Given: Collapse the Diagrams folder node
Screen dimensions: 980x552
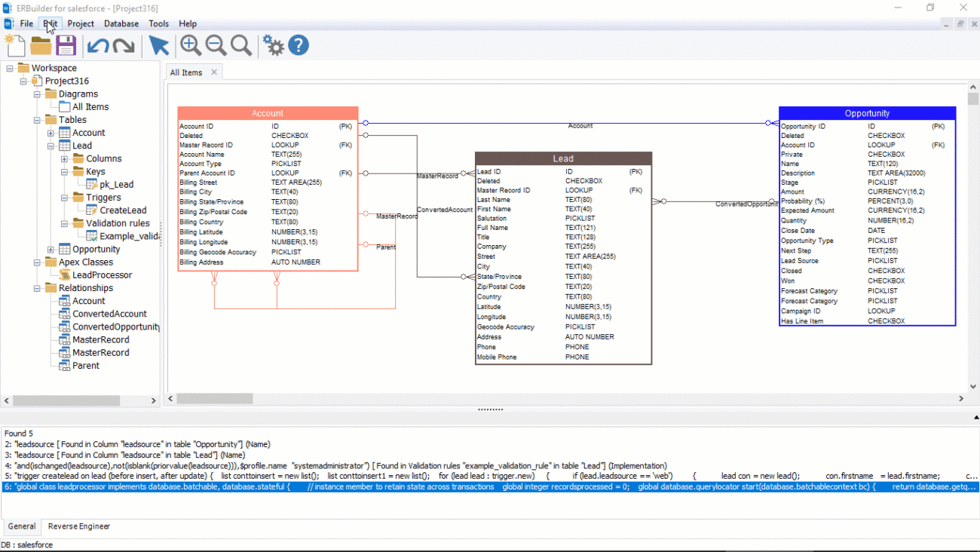Looking at the screenshot, I should click(37, 94).
